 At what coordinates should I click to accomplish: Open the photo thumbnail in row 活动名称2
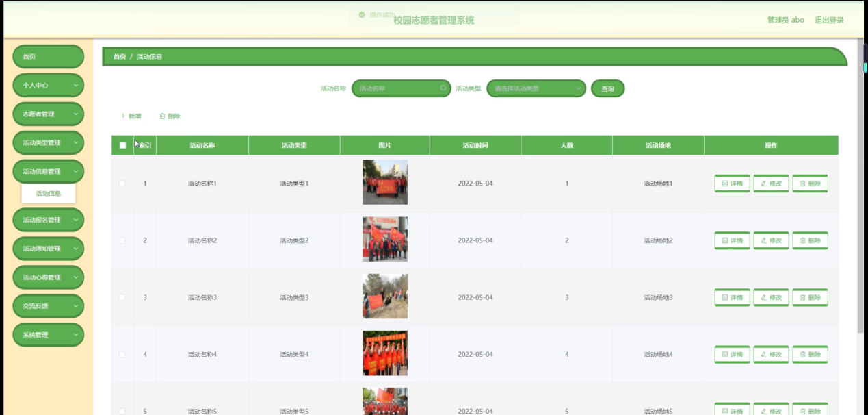[x=385, y=239]
